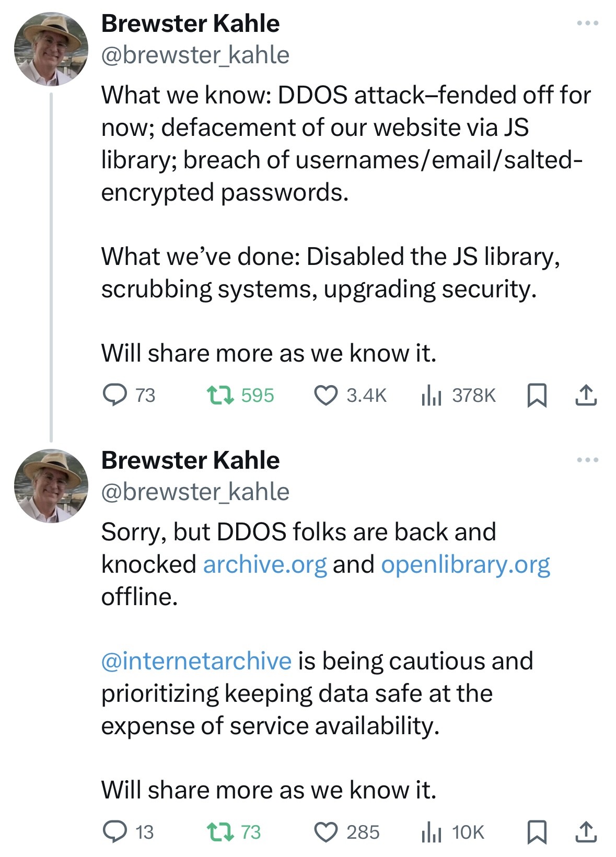Retweet the second tweet with 73 retweets
Image resolution: width=616 pixels, height=857 pixels.
[234, 832]
